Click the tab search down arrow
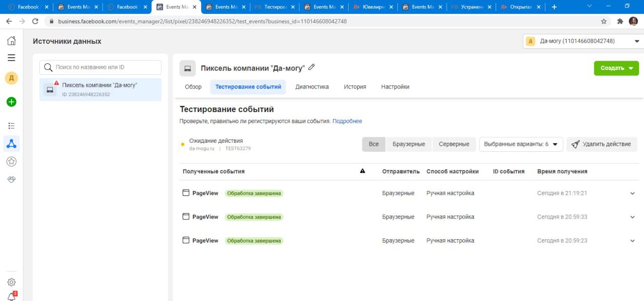 click(x=590, y=6)
